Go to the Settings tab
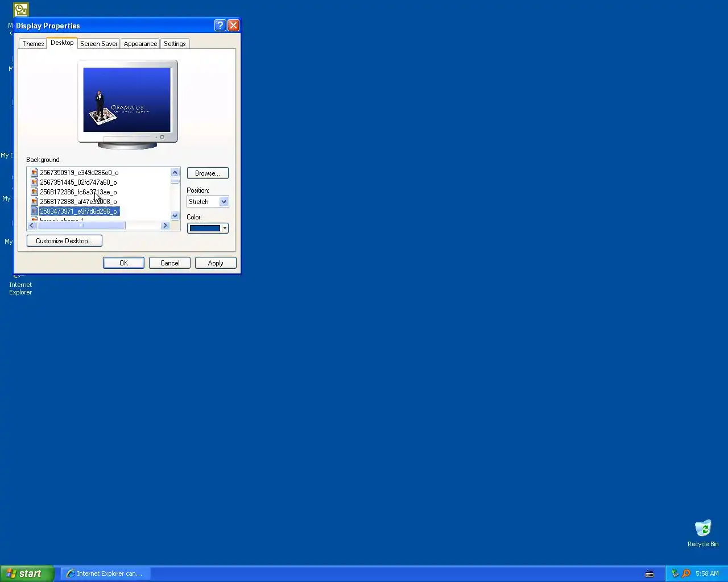This screenshot has height=582, width=728. coord(175,44)
